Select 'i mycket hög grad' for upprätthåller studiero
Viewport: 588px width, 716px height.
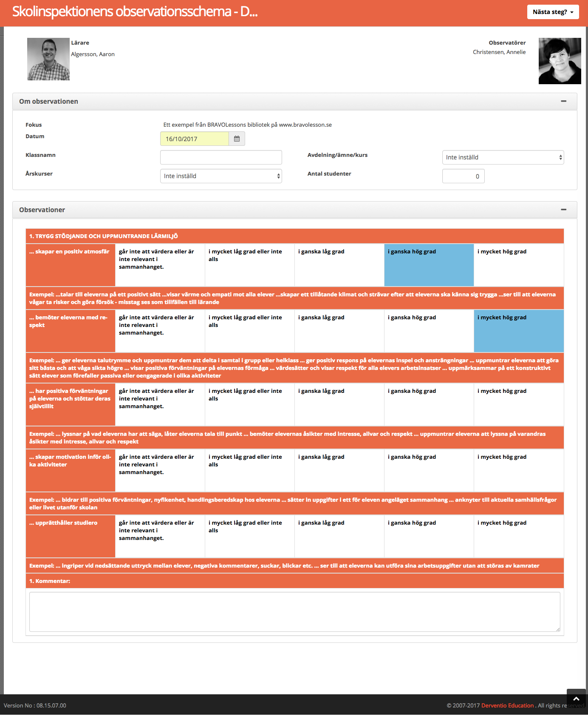click(x=519, y=536)
